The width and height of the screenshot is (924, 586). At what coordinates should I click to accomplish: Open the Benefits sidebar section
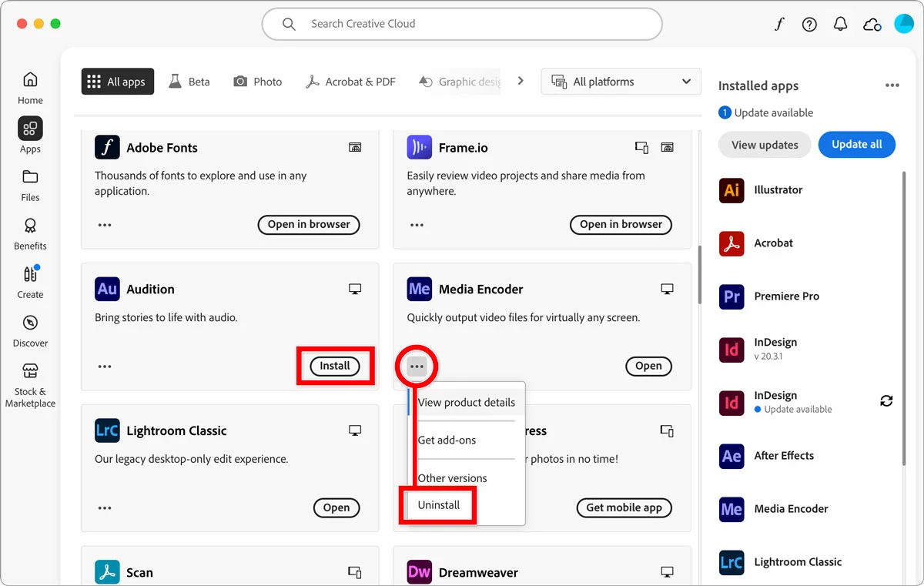[x=30, y=234]
